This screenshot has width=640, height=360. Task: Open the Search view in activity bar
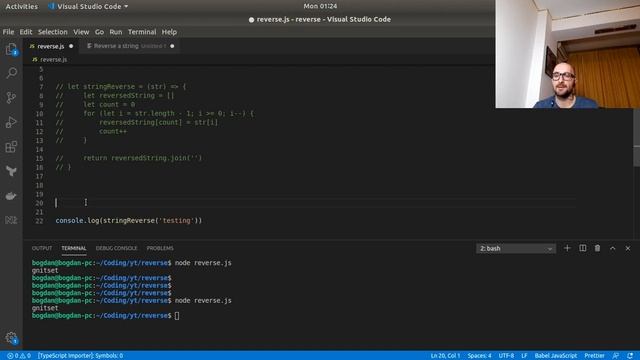click(x=11, y=73)
